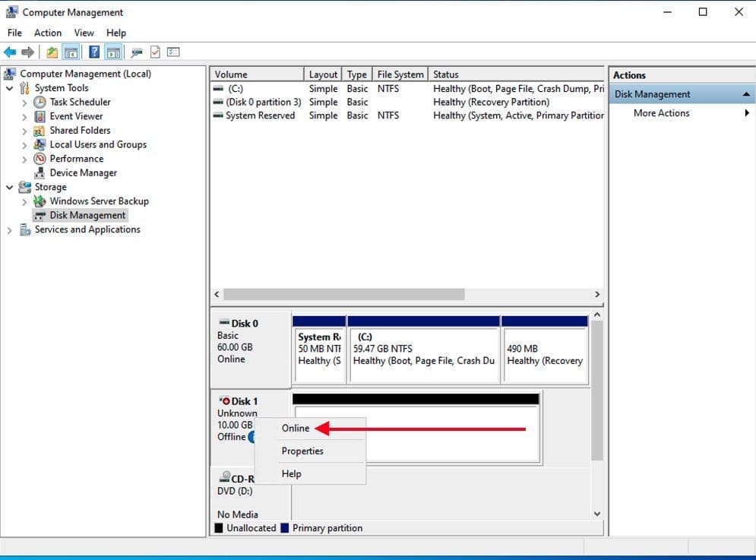Screen dimensions: 756x560
Task: Open the Action menu in menu bar
Action: (48, 33)
